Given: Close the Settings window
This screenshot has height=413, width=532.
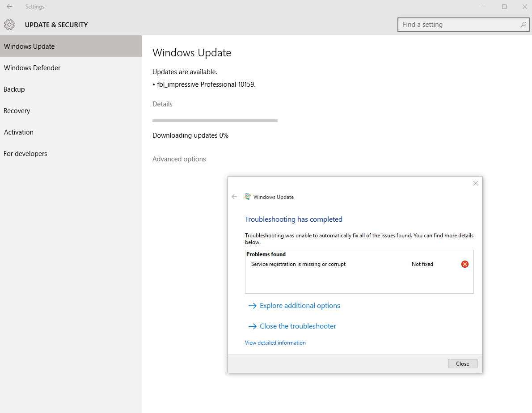Looking at the screenshot, I should click(524, 7).
